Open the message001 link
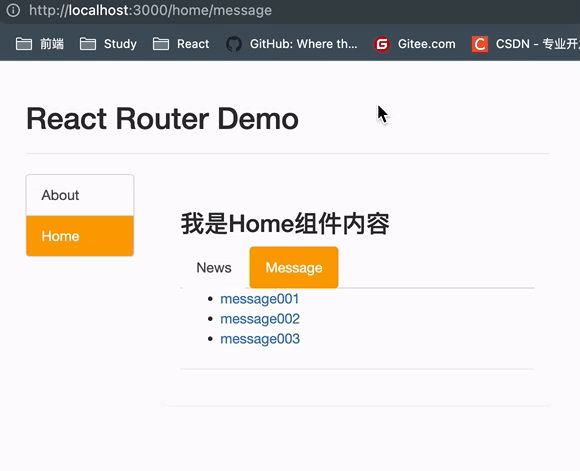Viewport: 580px width, 471px height. click(x=260, y=299)
